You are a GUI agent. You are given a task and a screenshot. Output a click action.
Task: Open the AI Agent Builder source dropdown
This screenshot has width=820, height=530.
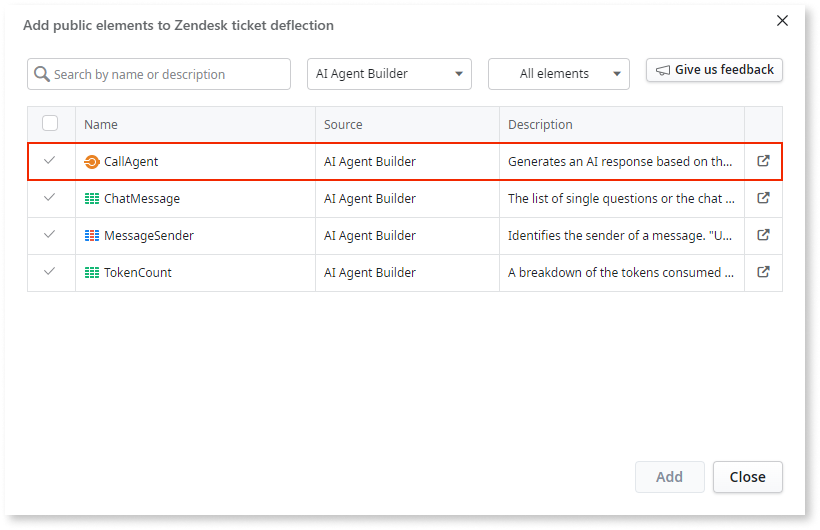tap(389, 74)
